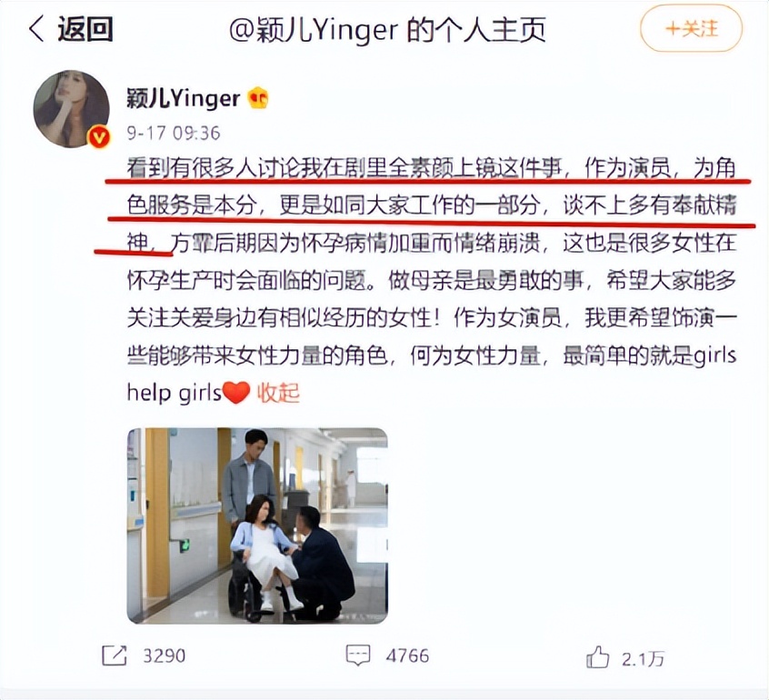Click the 4766 comment count
The image size is (769, 700).
pos(407,655)
